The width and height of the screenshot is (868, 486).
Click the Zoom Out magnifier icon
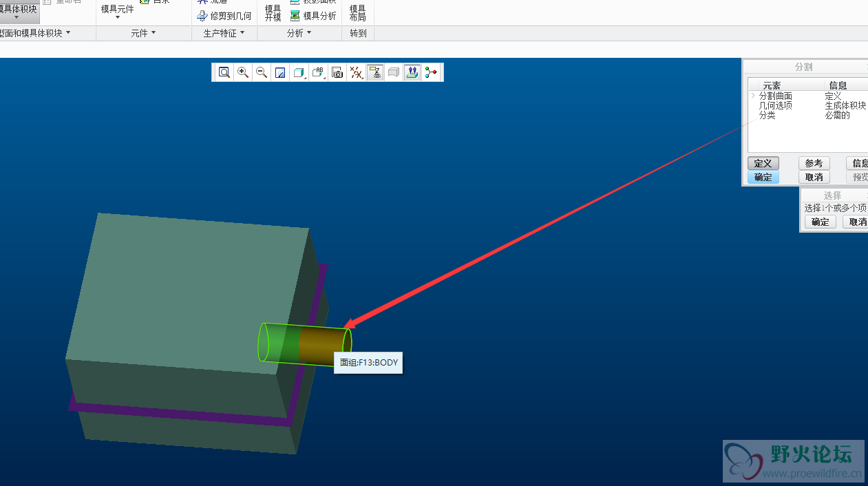[262, 72]
